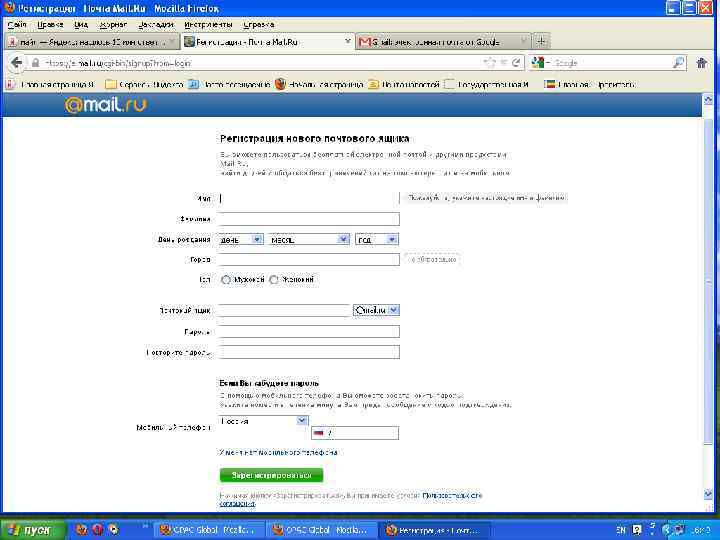Click the magnifier search icon
Screen dimensions: 720x540
[678, 63]
